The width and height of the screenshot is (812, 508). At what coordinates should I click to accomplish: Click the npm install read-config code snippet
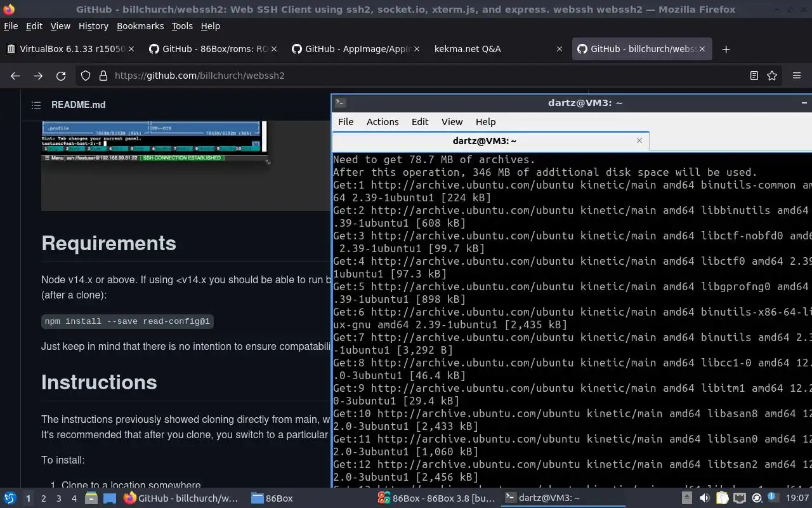point(128,321)
